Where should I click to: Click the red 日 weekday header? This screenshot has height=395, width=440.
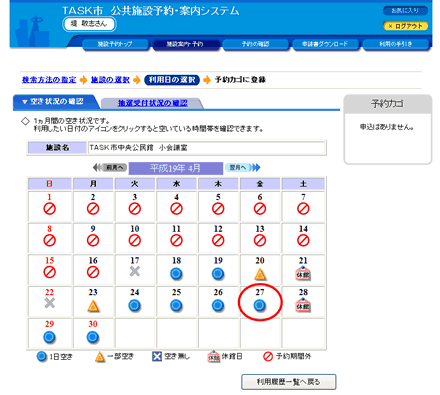coord(49,184)
